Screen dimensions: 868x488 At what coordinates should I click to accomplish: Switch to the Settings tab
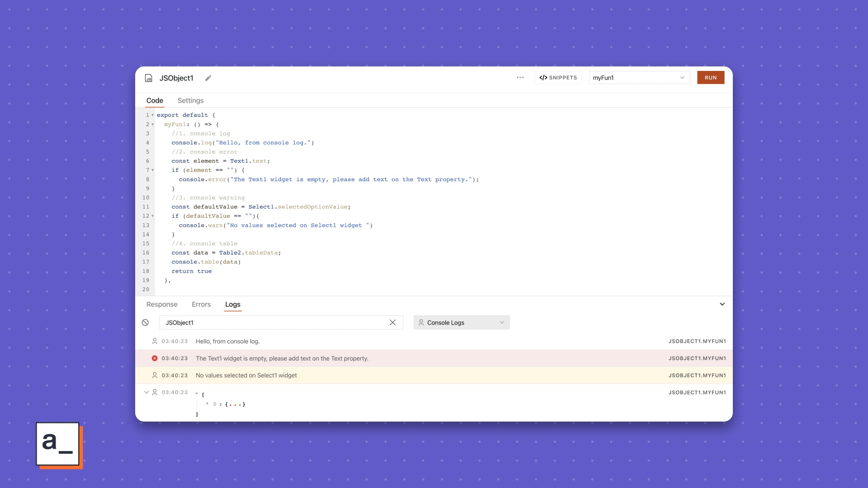pos(190,100)
